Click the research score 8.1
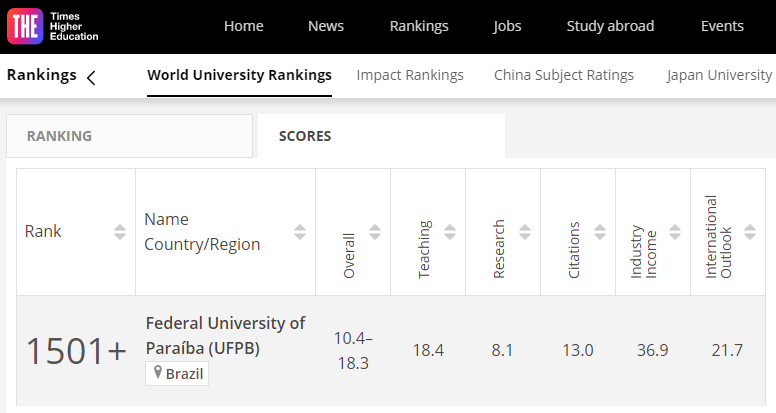 (502, 350)
